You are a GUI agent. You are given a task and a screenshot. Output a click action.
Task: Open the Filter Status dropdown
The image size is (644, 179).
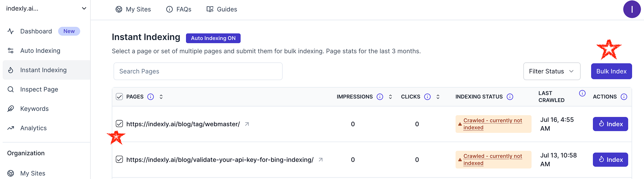click(552, 71)
